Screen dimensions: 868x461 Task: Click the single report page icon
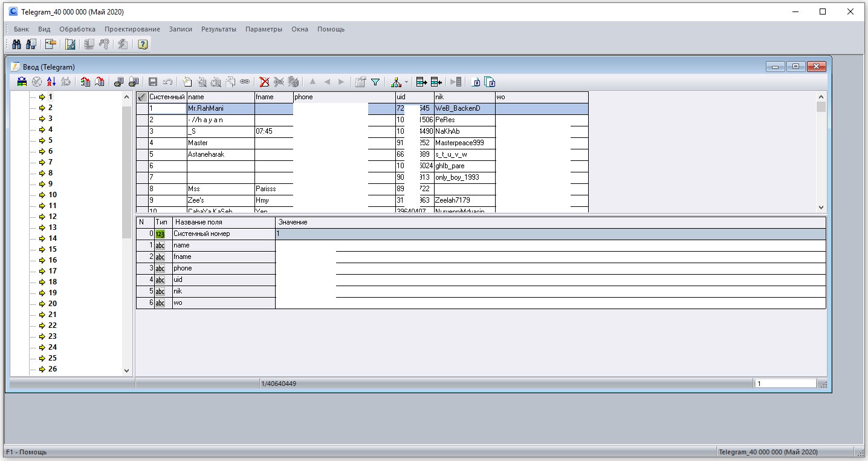(476, 82)
